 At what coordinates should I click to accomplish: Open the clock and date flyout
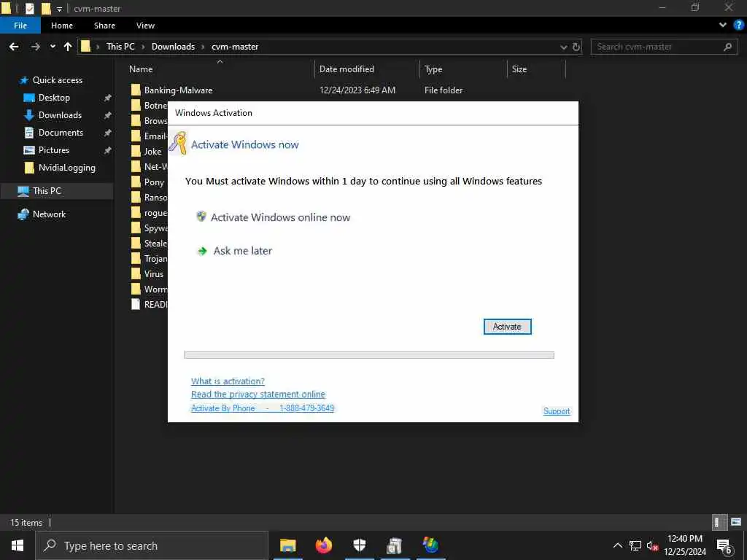(x=685, y=545)
